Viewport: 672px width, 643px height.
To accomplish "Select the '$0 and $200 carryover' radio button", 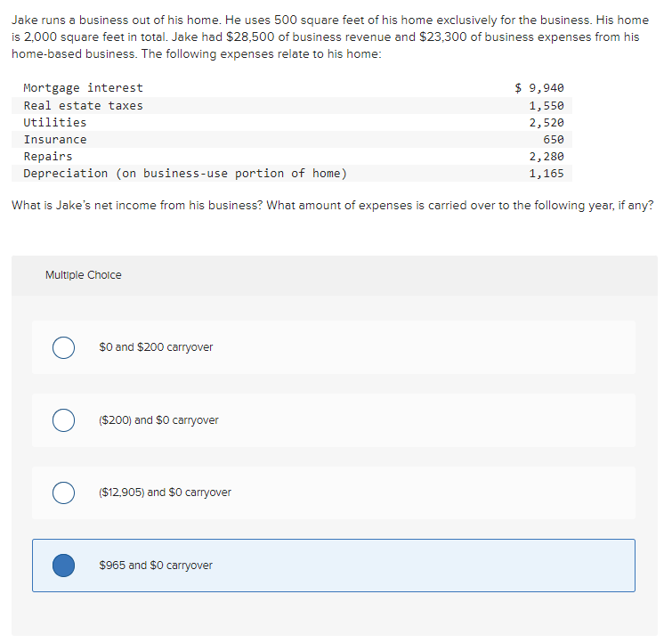I will [x=63, y=347].
